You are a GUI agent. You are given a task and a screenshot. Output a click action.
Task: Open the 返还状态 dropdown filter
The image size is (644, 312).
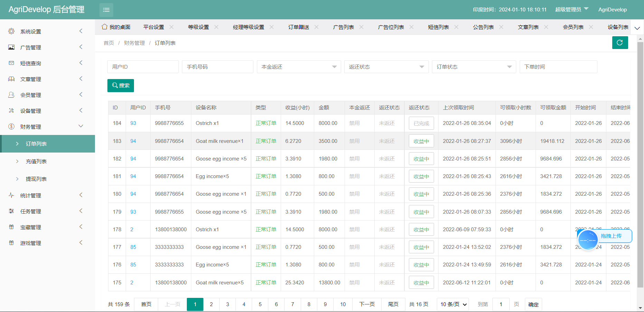click(x=386, y=67)
